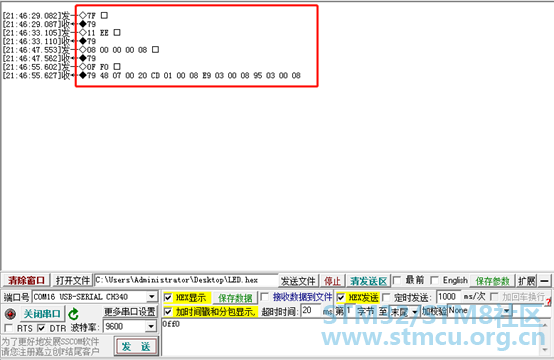Click the 扩展 button
The height and width of the screenshot is (360, 554).
click(x=526, y=281)
